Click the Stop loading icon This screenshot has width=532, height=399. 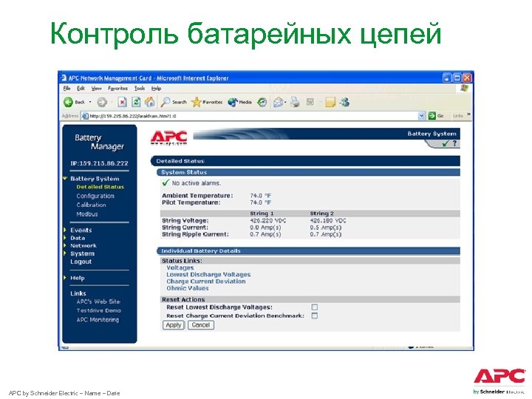tap(122, 102)
